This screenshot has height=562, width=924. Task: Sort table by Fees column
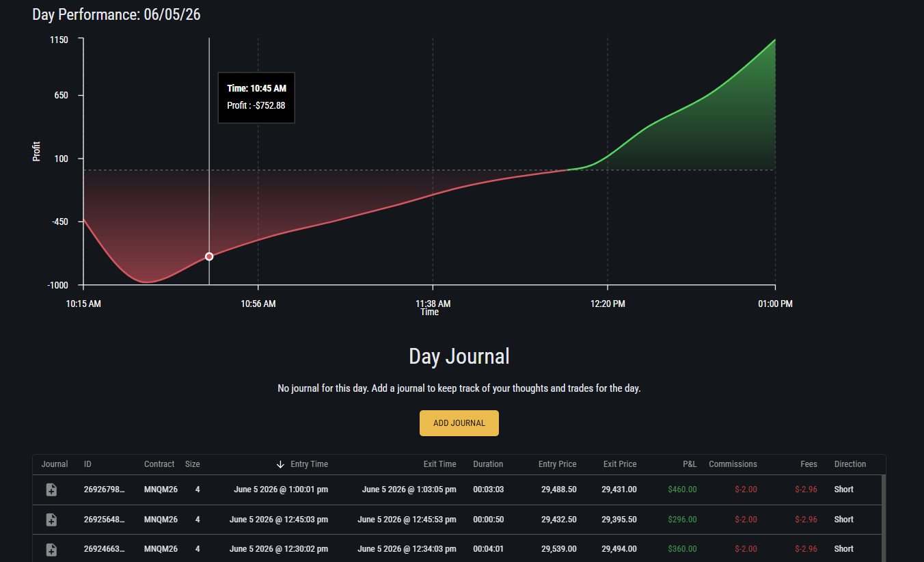(x=809, y=464)
